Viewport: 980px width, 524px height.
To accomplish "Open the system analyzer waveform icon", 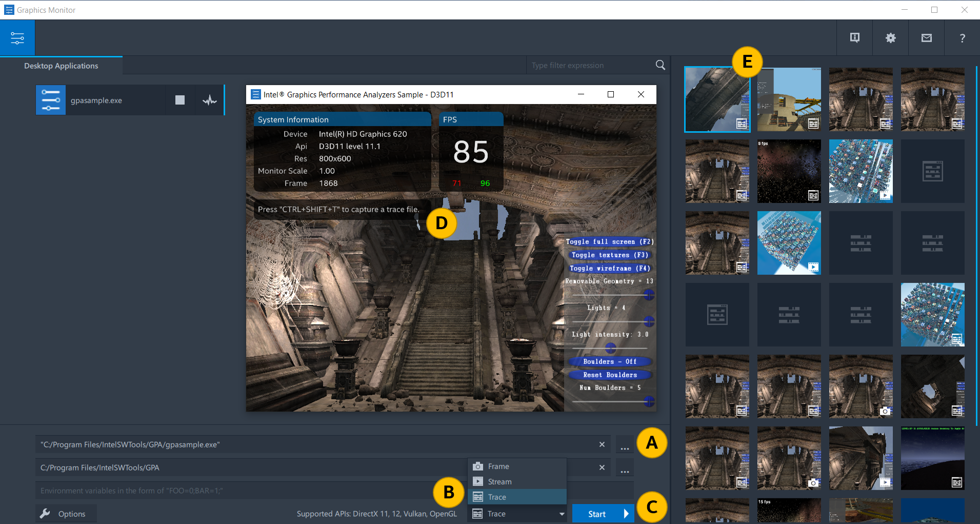I will [x=209, y=100].
